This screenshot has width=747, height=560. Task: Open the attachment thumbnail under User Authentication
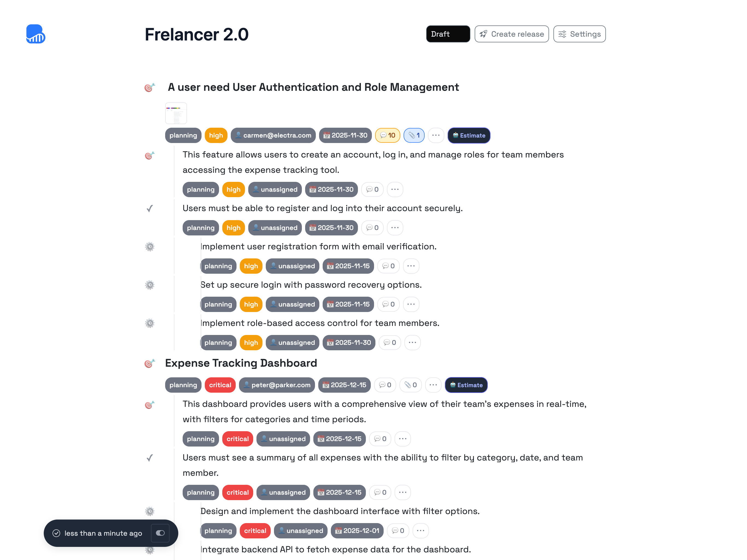click(x=176, y=113)
